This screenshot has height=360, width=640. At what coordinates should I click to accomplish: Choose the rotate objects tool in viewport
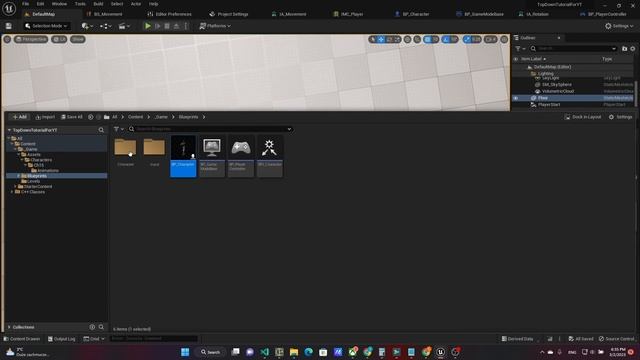pos(389,40)
